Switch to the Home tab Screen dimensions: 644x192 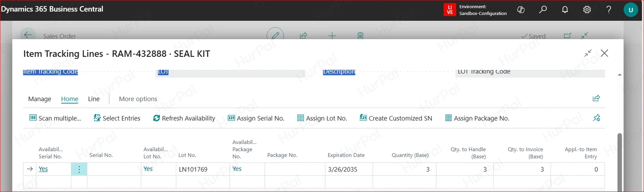coord(70,99)
